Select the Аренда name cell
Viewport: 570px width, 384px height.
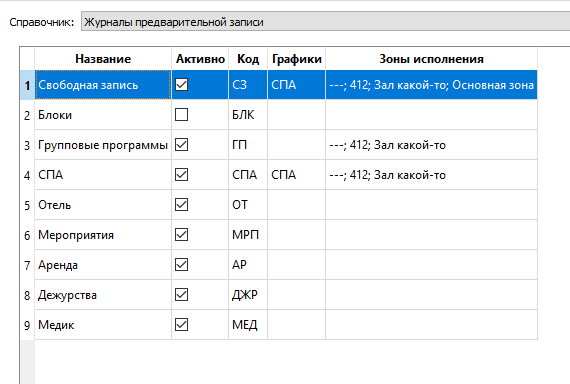103,265
